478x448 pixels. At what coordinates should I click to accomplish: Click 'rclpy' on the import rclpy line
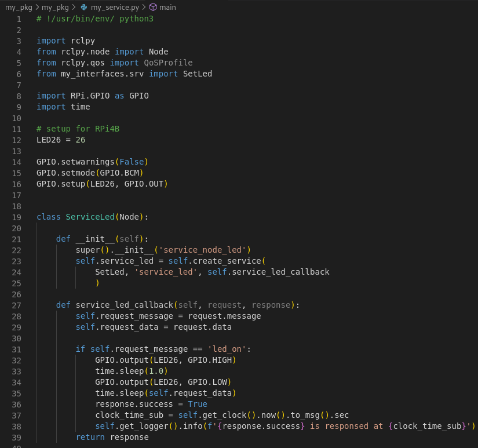(x=83, y=41)
